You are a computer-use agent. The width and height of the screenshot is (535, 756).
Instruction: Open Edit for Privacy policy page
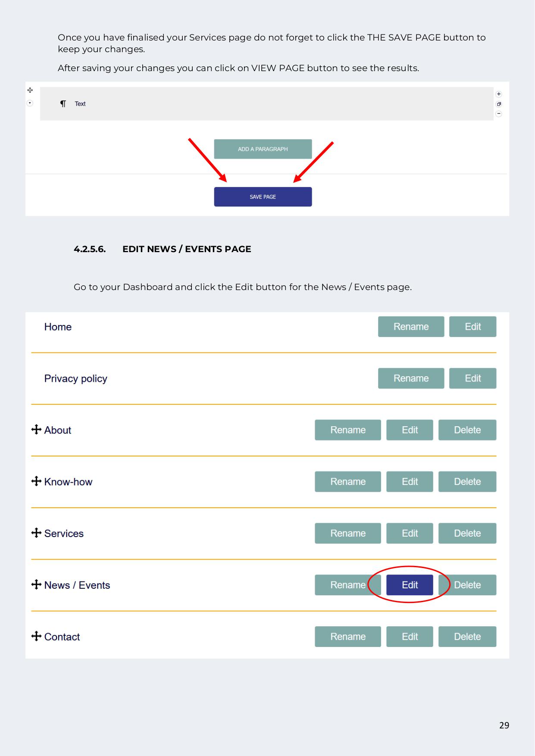pos(472,378)
